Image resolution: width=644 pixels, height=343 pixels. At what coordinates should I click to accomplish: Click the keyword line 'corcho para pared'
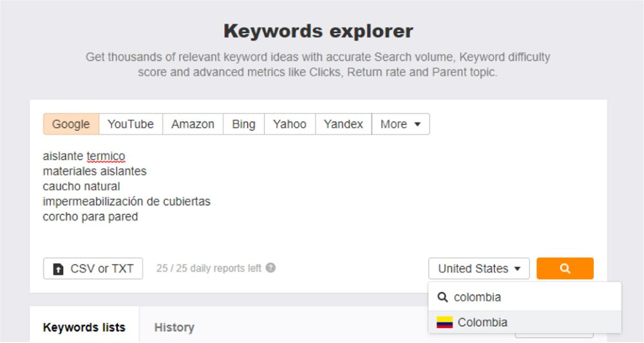pos(90,217)
